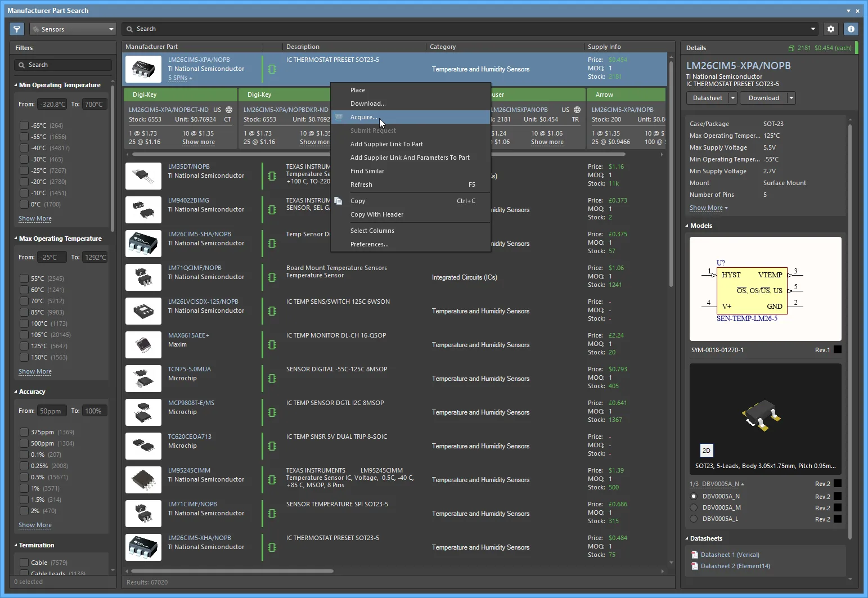Click Min Operating Temperature From field

[52, 104]
